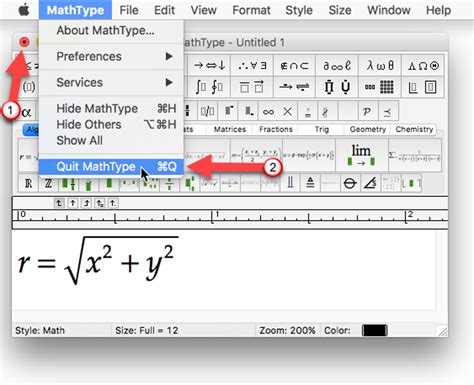Open the set theory symbols palette
This screenshot has width=474, height=385.
pos(294,65)
